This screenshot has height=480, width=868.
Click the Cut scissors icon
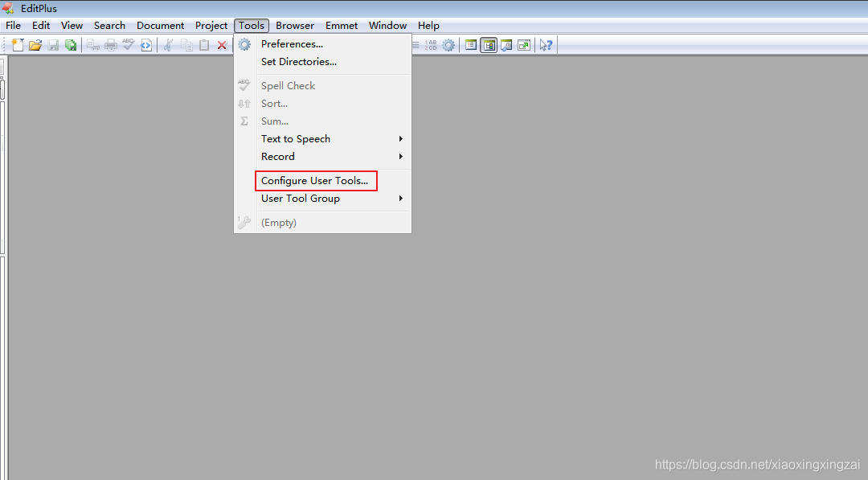168,45
